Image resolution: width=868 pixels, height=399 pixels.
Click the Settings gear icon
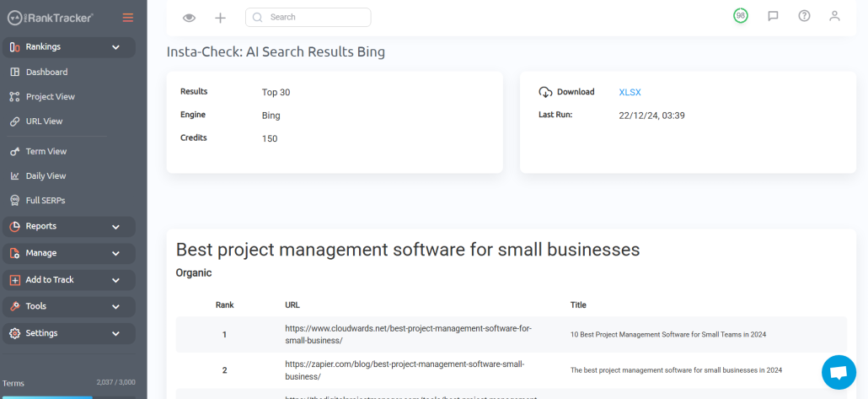tap(15, 333)
